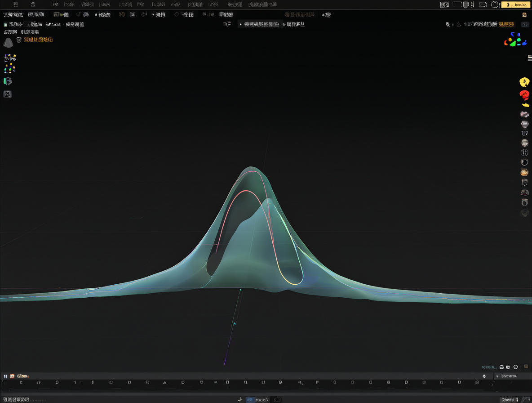The height and width of the screenshot is (403, 532).
Task: Select the gray shield on square icon
Action: [x=524, y=202]
